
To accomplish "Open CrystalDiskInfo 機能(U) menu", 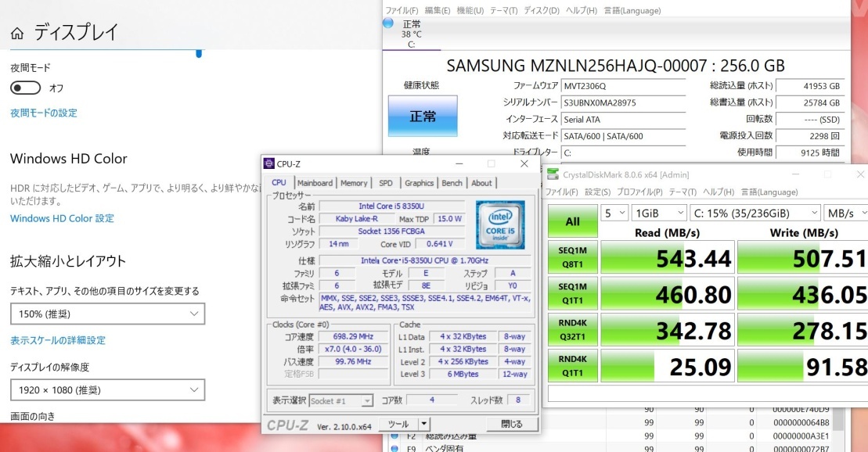I will click(x=470, y=10).
